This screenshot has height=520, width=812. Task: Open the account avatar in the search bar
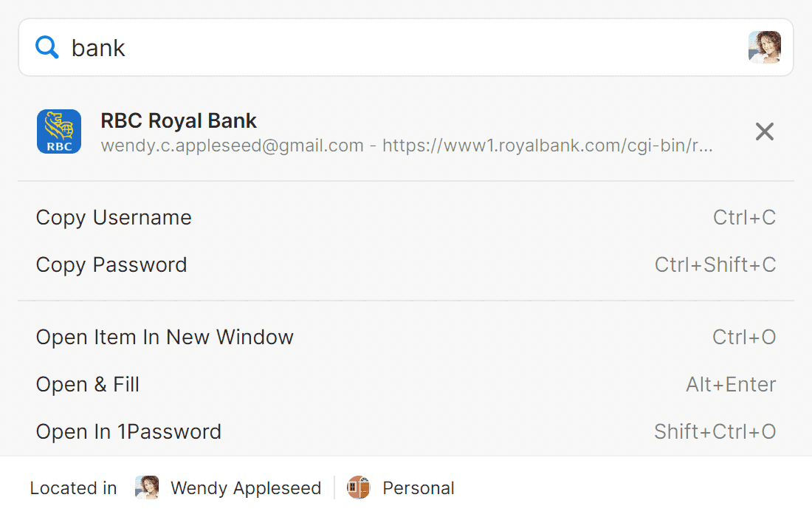[x=764, y=47]
